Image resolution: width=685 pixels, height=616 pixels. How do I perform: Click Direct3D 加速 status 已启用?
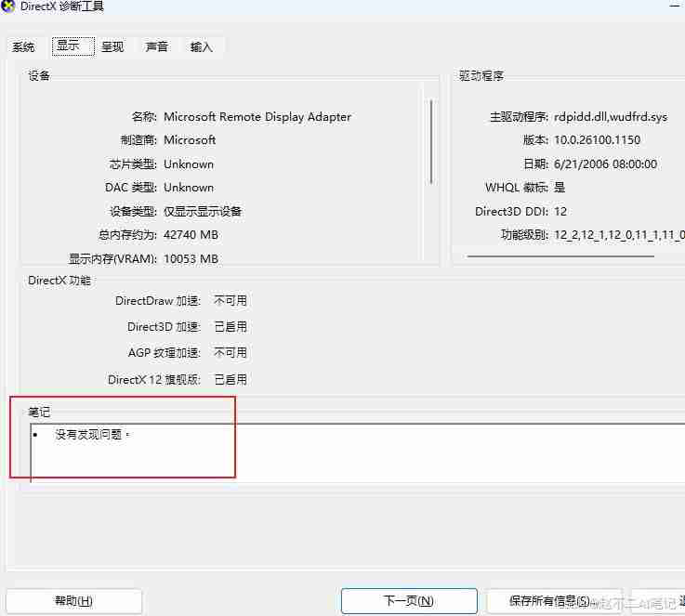(231, 327)
